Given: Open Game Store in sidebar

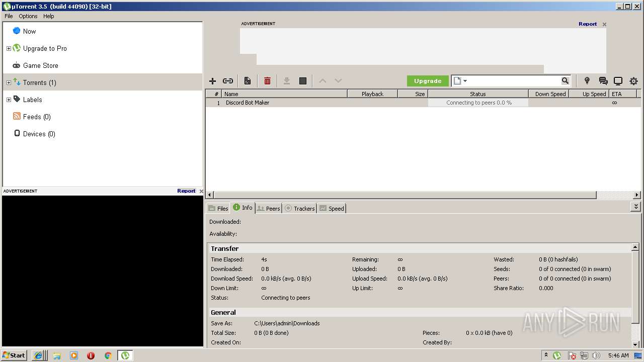Looking at the screenshot, I should click(x=40, y=65).
